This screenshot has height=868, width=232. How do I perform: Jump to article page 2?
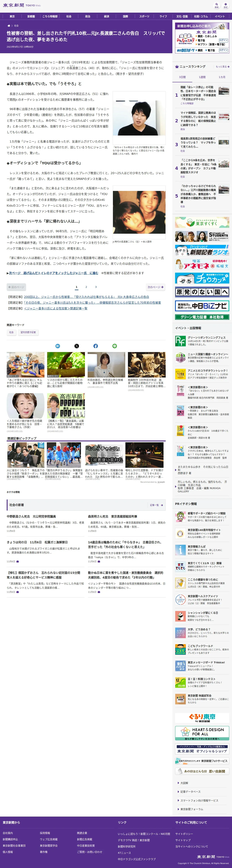[x=86, y=287]
